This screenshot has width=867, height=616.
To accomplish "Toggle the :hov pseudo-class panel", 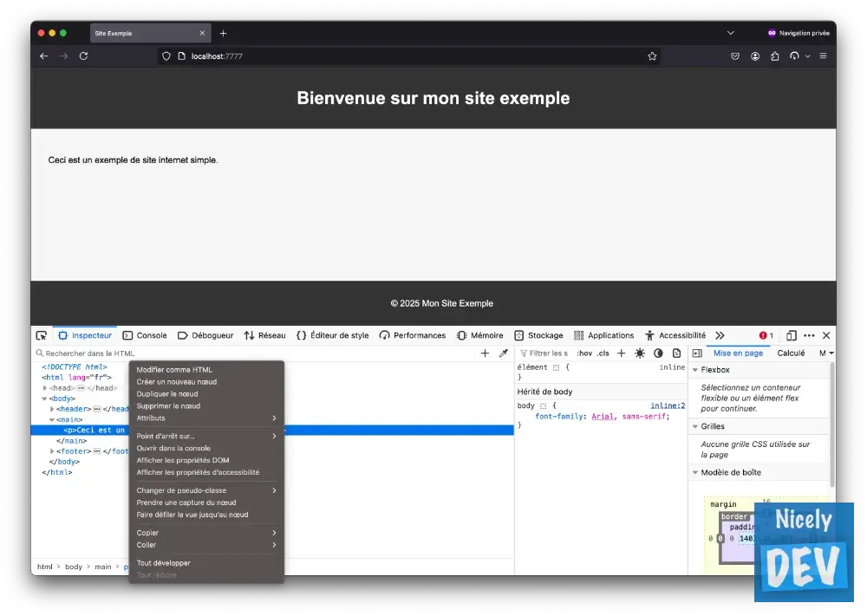I will pyautogui.click(x=584, y=353).
